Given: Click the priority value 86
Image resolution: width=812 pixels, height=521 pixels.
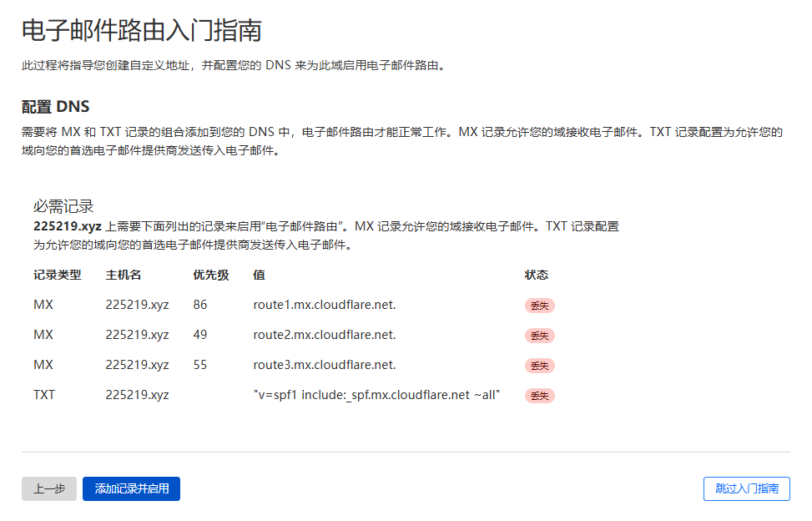Looking at the screenshot, I should coord(200,305).
